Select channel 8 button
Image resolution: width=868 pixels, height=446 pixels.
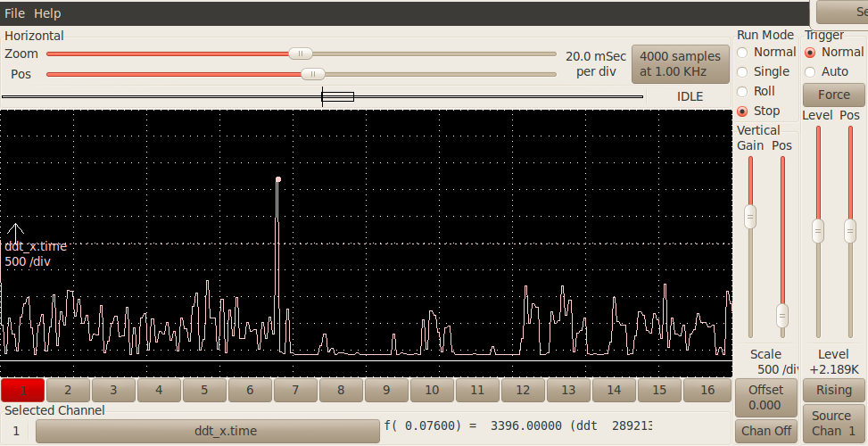341,391
